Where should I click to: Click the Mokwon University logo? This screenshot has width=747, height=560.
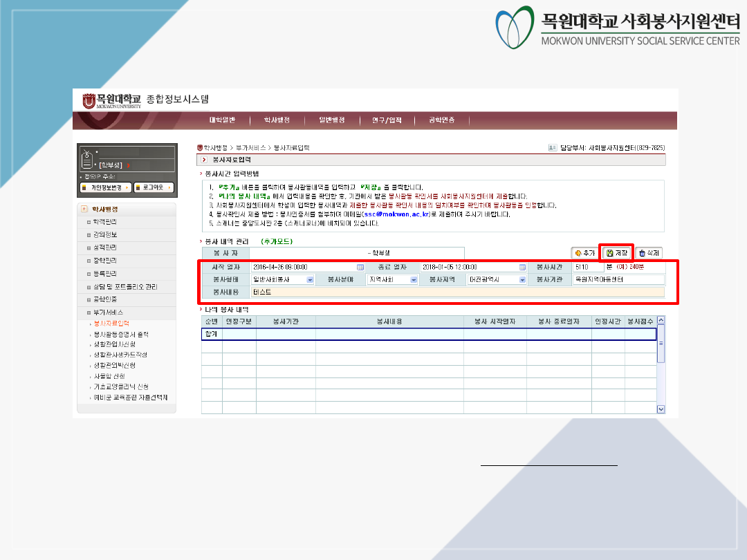[111, 100]
